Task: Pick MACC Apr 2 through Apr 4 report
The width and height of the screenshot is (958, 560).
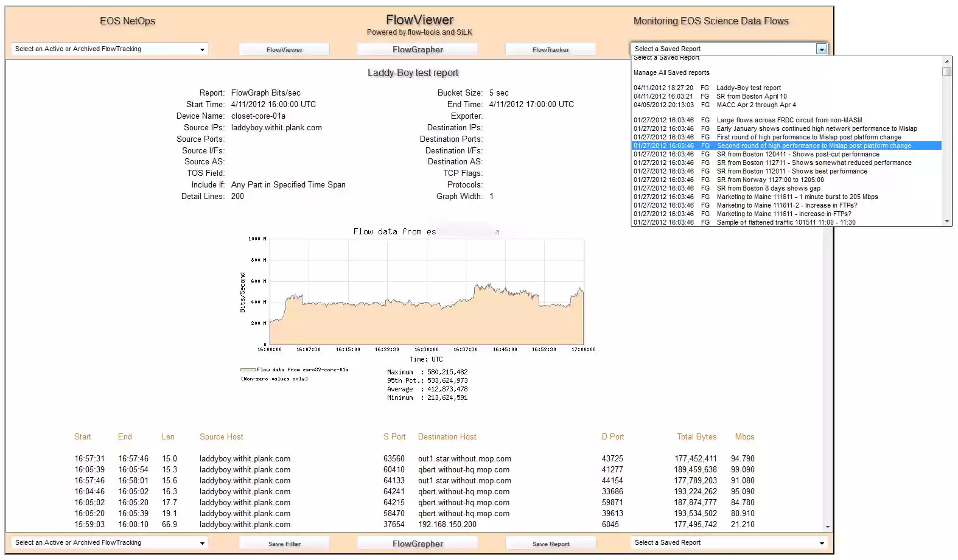Action: (x=756, y=105)
